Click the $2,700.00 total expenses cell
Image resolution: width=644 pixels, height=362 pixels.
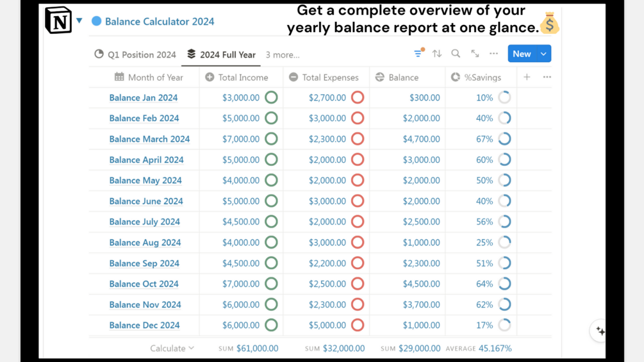tap(327, 97)
